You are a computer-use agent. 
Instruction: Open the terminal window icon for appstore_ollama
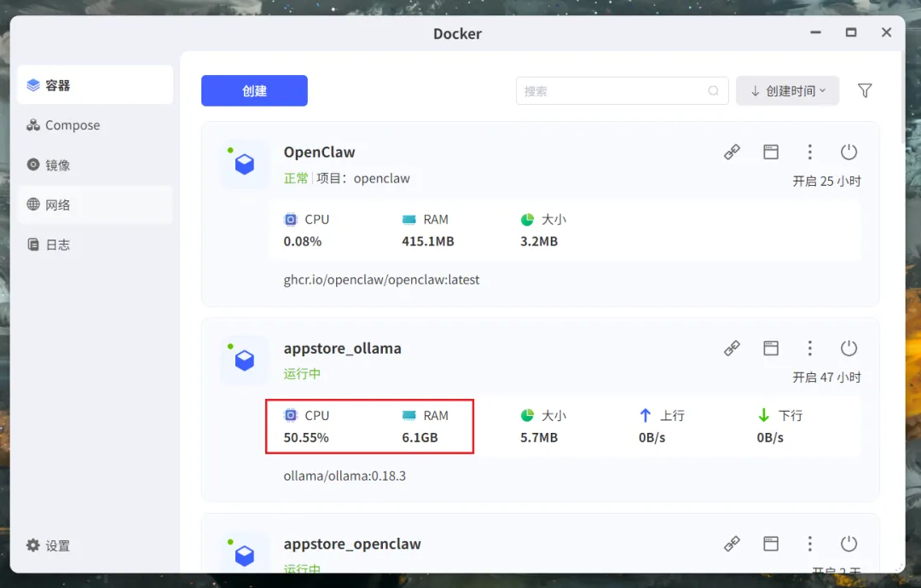click(771, 348)
